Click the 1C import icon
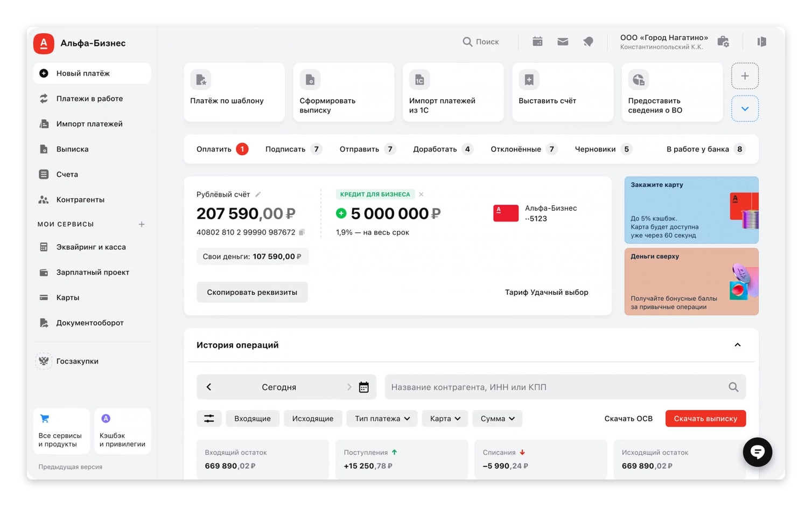 [x=419, y=80]
